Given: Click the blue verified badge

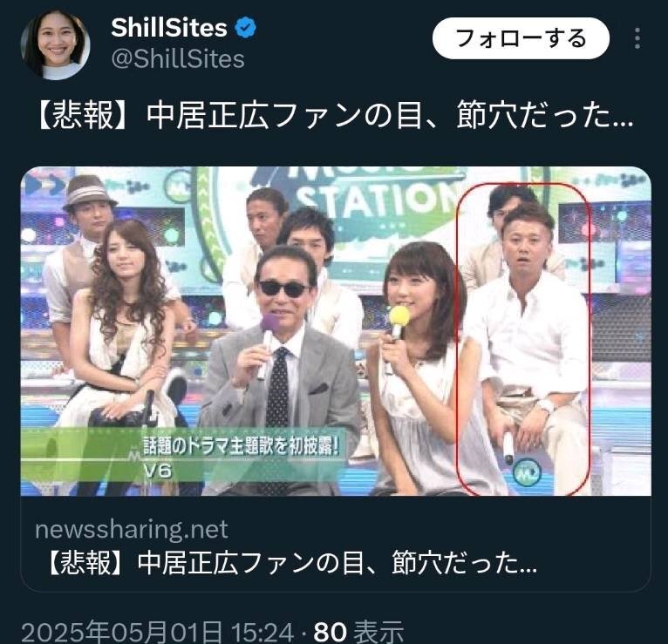Looking at the screenshot, I should (246, 28).
